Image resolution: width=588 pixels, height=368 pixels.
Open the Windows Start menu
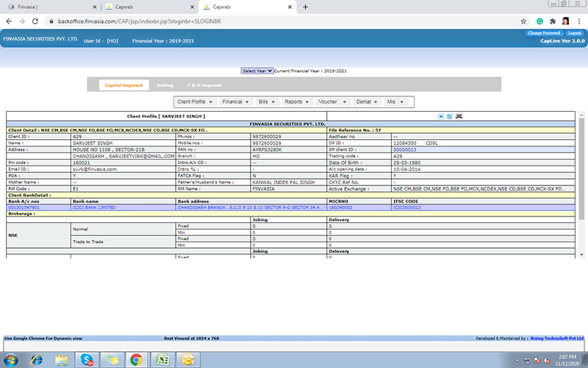tap(11, 360)
